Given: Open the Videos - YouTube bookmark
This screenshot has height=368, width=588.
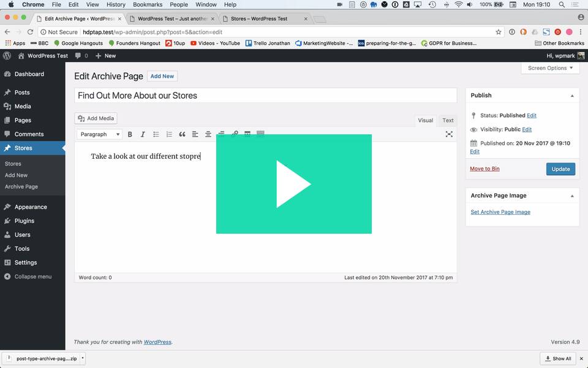Looking at the screenshot, I should click(215, 43).
